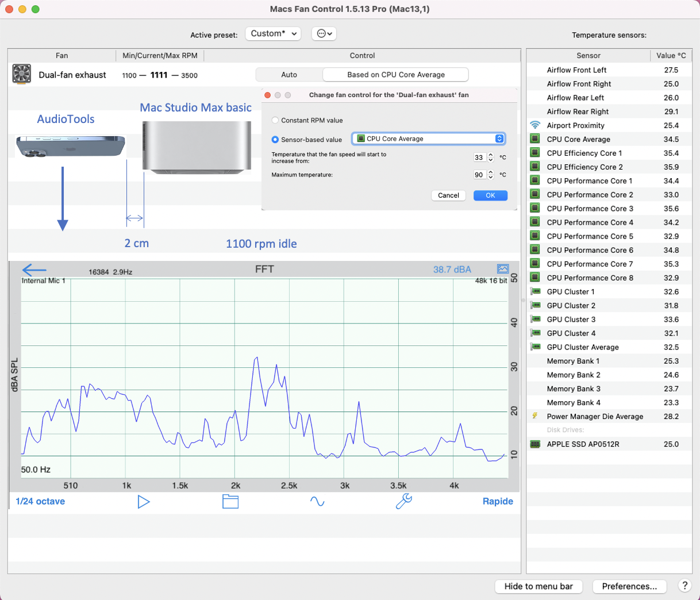Click the Control column header
The image size is (700, 600).
point(362,55)
